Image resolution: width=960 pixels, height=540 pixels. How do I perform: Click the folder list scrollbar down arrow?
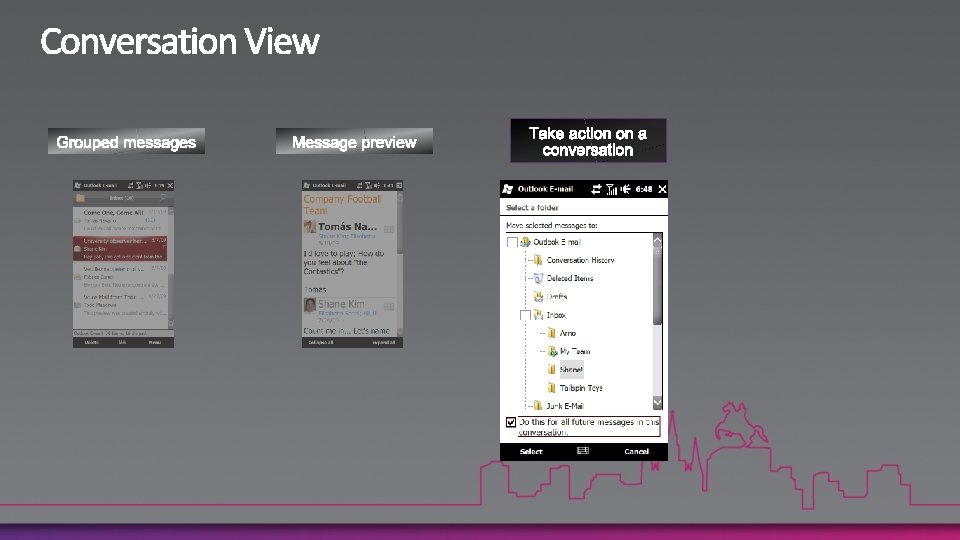[658, 403]
